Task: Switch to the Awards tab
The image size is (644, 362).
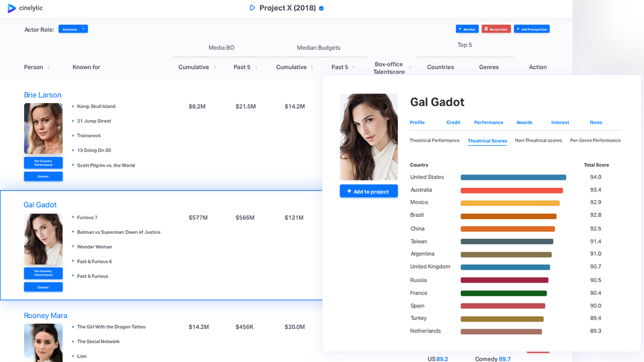Action: (x=524, y=122)
